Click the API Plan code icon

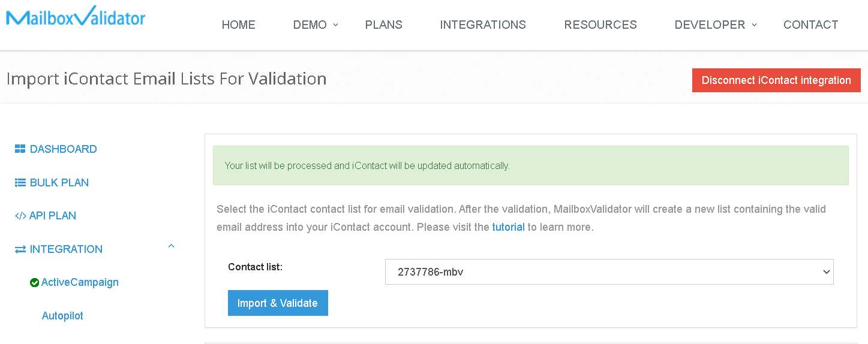(20, 216)
